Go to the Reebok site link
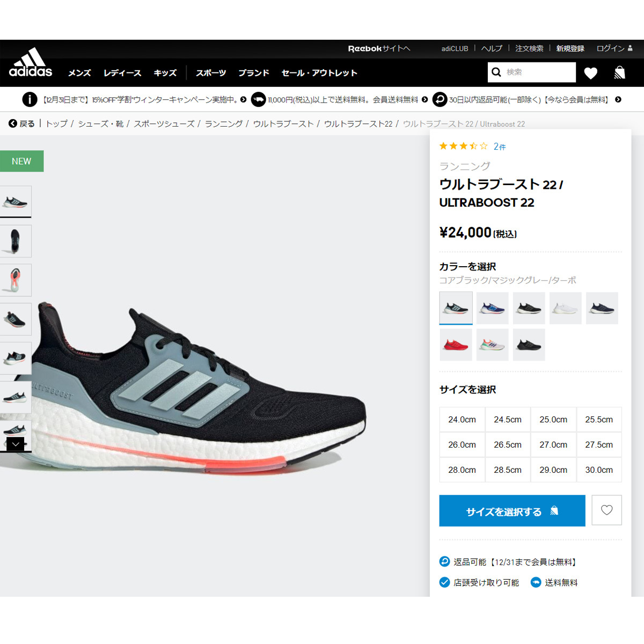The width and height of the screenshot is (644, 644). (379, 48)
